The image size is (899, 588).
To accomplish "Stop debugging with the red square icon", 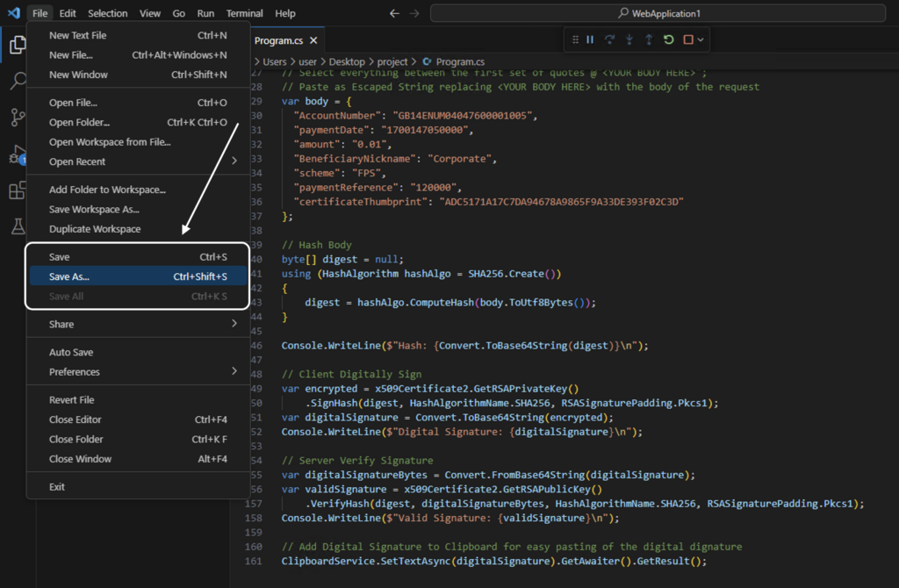I will click(688, 39).
